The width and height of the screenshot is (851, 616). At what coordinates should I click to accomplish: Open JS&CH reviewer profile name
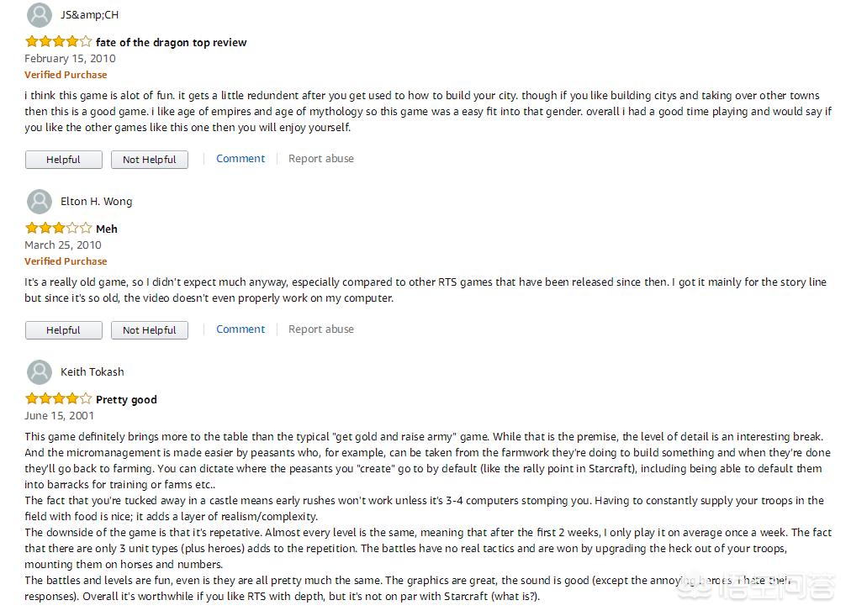coord(89,15)
